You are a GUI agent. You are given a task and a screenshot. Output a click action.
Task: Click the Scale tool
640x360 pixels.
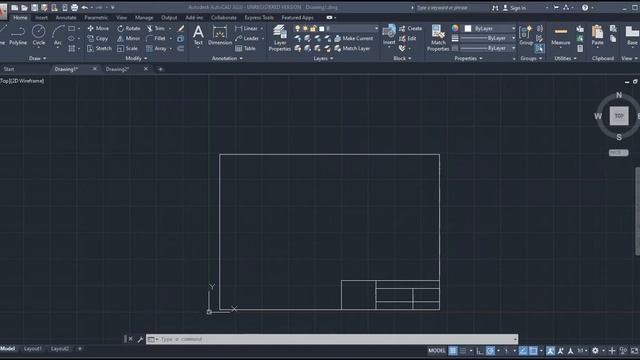coord(127,48)
